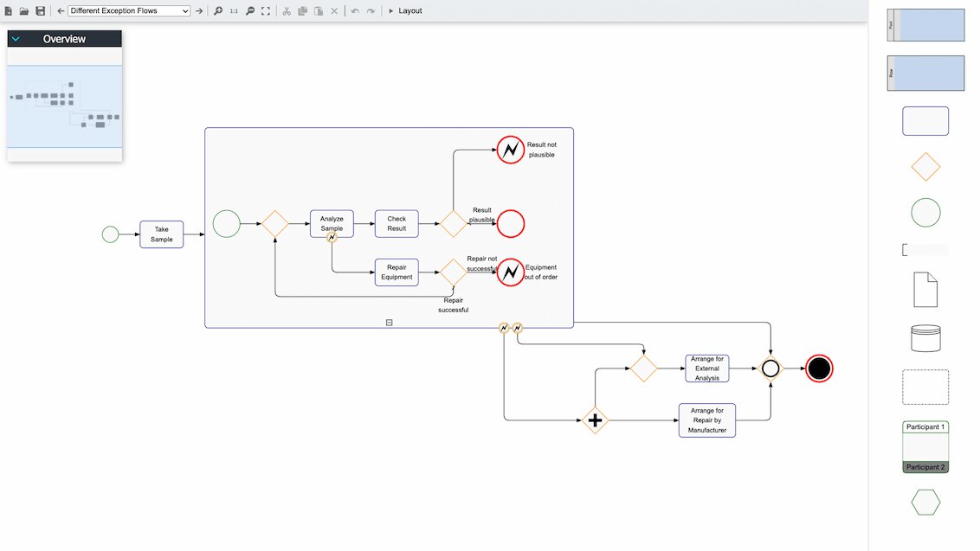Click the Paste icon in the toolbar
Viewport: 980px width, 551px height.
click(x=318, y=10)
